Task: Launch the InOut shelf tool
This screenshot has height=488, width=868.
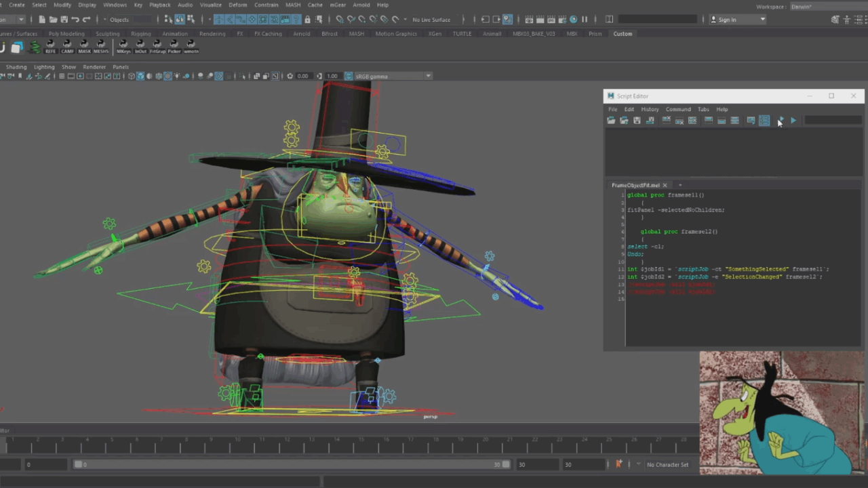Action: 140,47
